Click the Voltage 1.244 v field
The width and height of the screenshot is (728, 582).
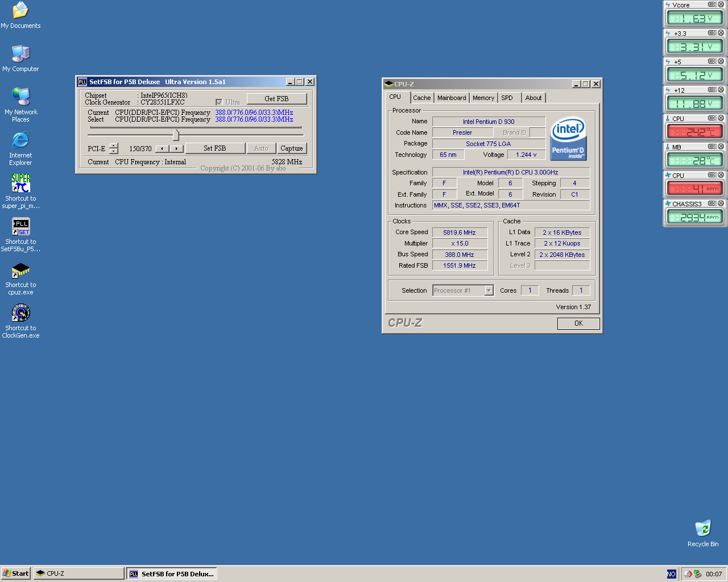(526, 155)
